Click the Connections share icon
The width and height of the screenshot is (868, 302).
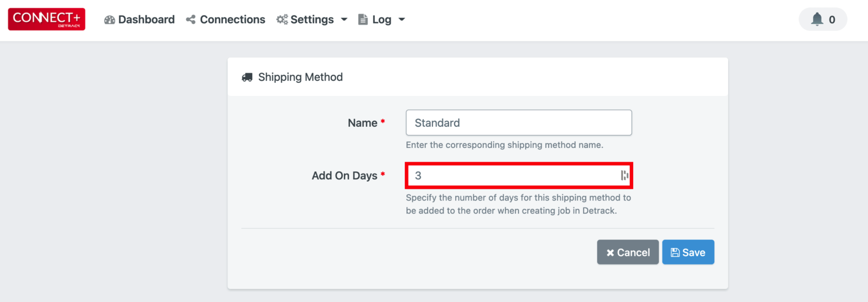(x=190, y=20)
